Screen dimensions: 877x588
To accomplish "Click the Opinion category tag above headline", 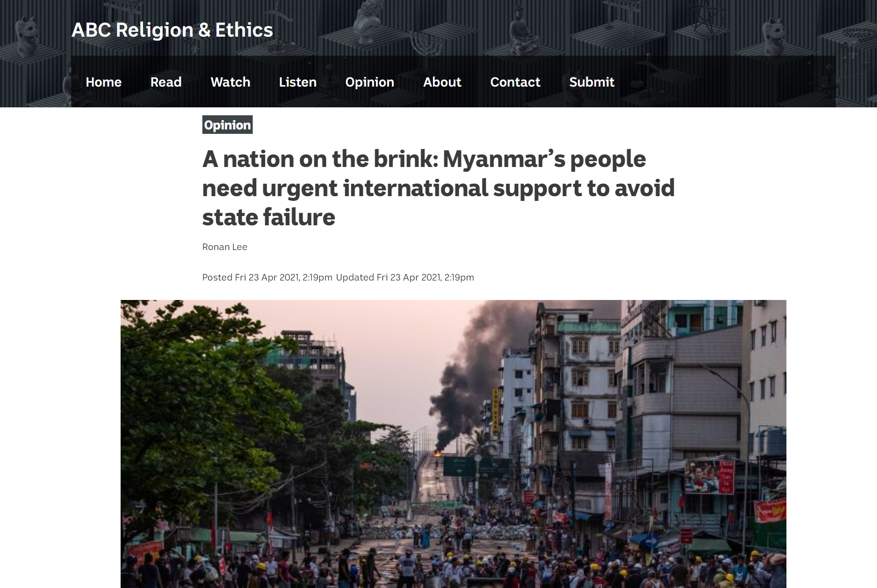I will 228,125.
